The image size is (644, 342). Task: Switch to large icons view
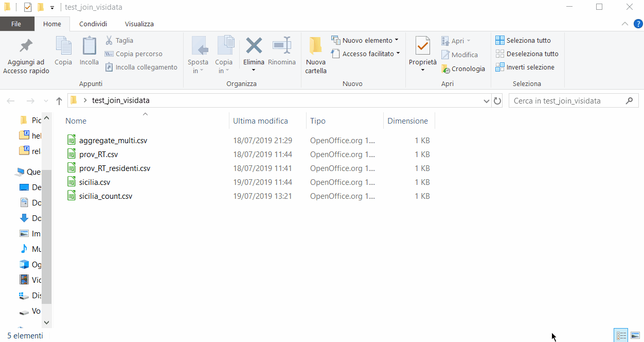point(635,335)
